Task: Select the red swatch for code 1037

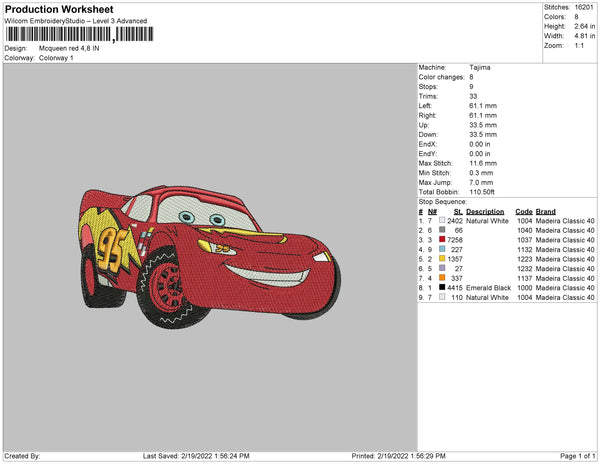Action: pyautogui.click(x=442, y=240)
